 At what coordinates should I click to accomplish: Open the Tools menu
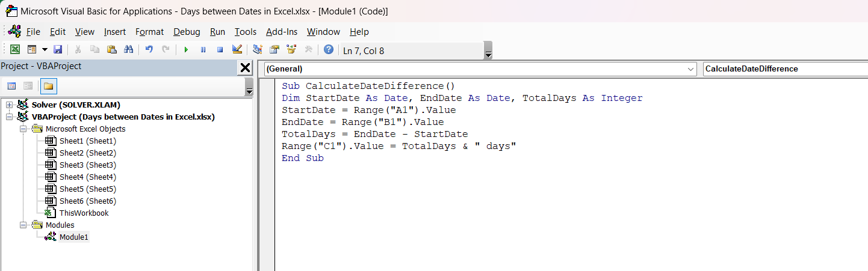(x=246, y=32)
